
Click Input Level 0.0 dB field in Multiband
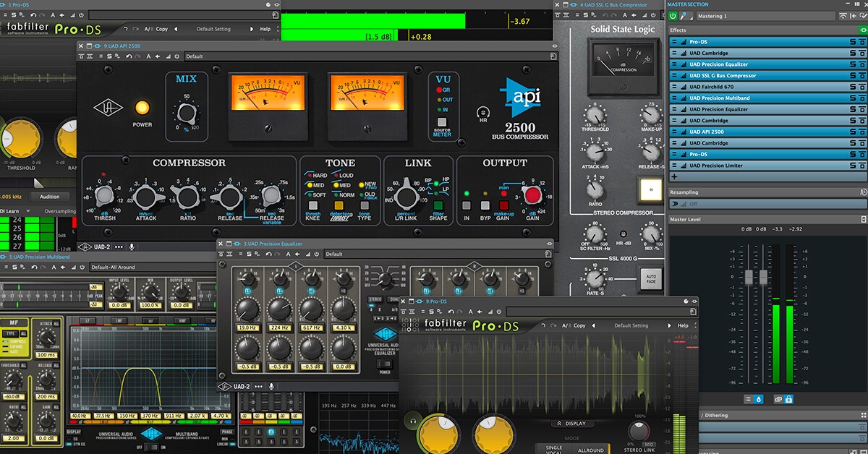(119, 307)
